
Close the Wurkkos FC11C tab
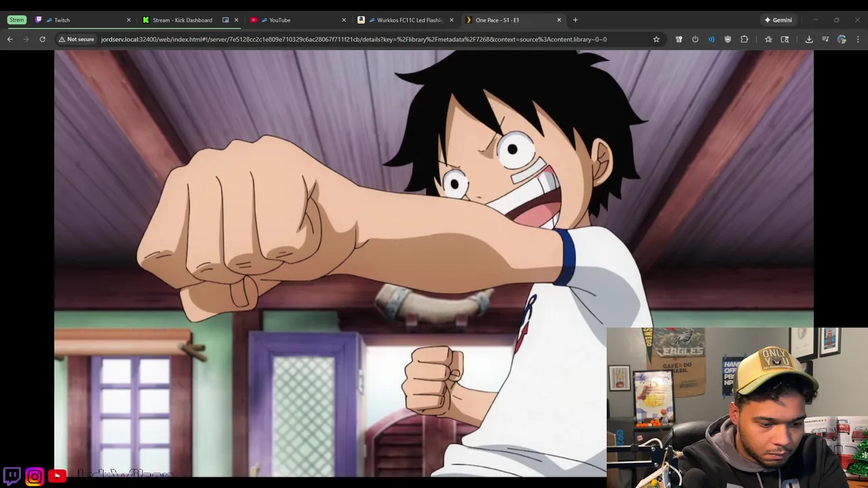pyautogui.click(x=452, y=20)
